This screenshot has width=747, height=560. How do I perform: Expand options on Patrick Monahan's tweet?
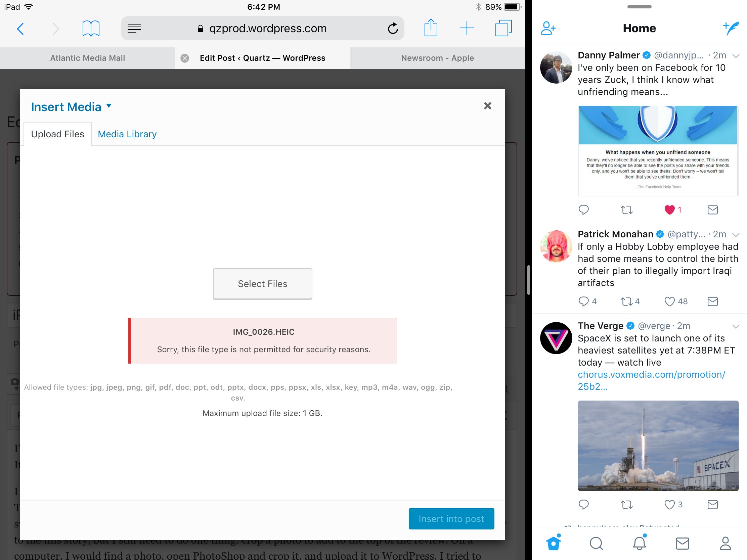pyautogui.click(x=736, y=235)
